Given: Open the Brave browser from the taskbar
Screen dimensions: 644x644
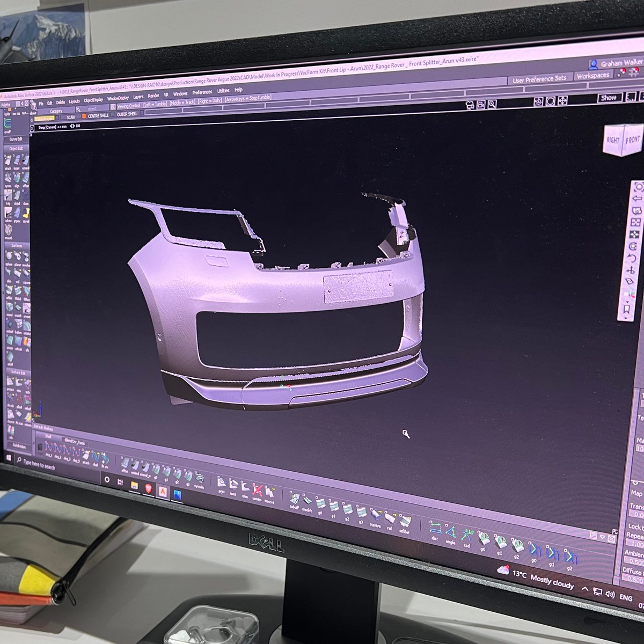Looking at the screenshot, I should click(x=148, y=488).
